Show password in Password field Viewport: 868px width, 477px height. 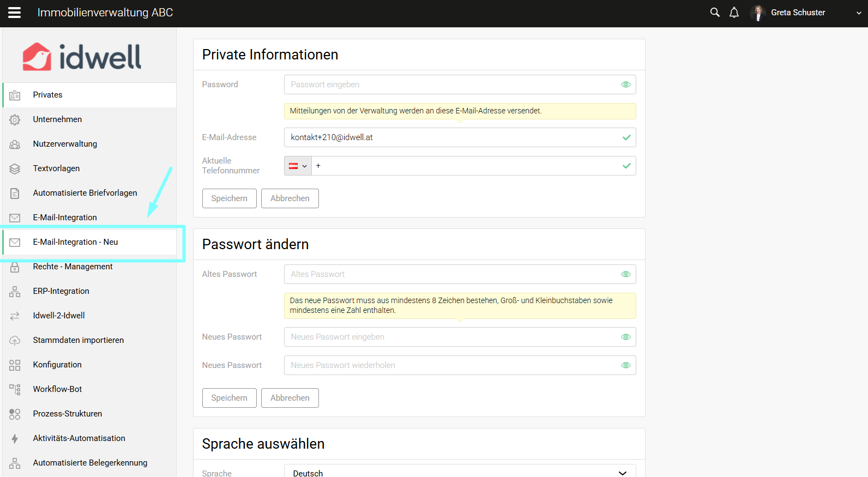pyautogui.click(x=625, y=84)
